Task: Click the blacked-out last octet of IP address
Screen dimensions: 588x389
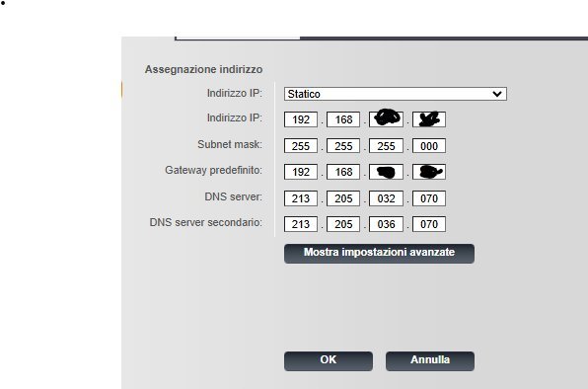Action: 429,119
